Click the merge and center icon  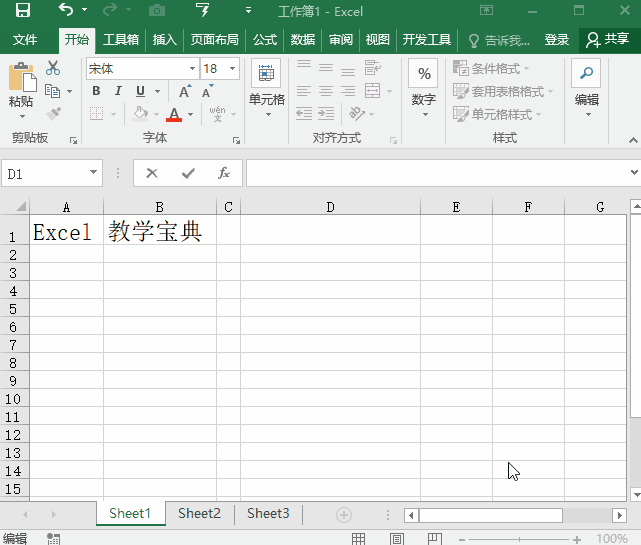tap(372, 91)
